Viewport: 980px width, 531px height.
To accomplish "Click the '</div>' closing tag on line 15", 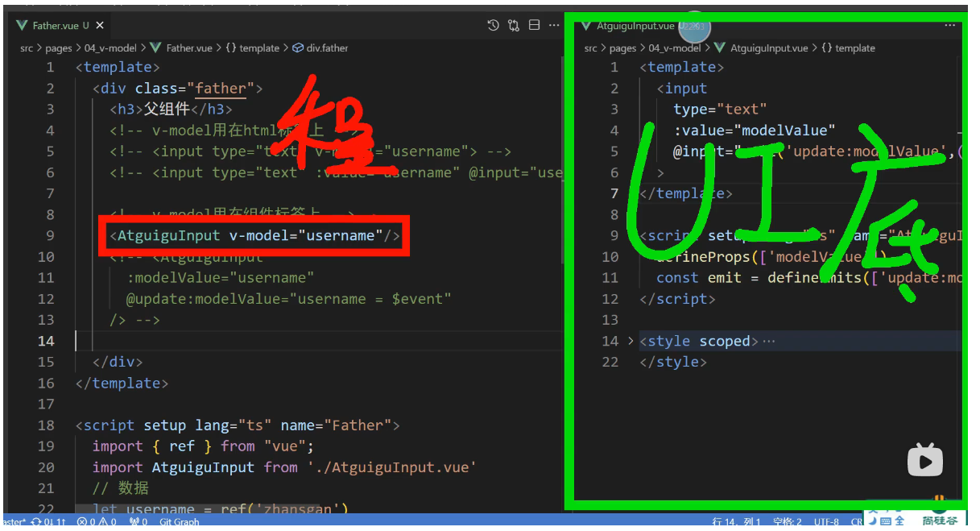I will (x=118, y=362).
